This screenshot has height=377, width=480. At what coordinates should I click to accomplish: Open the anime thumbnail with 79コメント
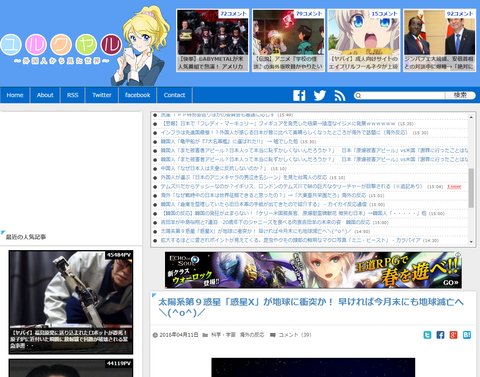288,40
